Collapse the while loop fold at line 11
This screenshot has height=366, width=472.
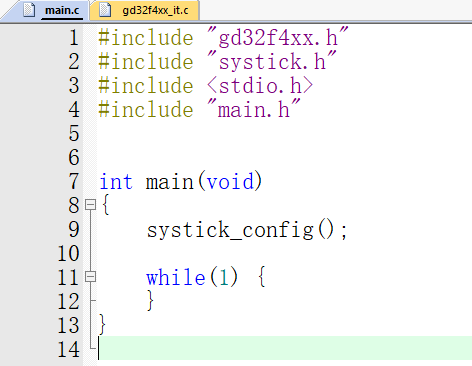tap(90, 276)
